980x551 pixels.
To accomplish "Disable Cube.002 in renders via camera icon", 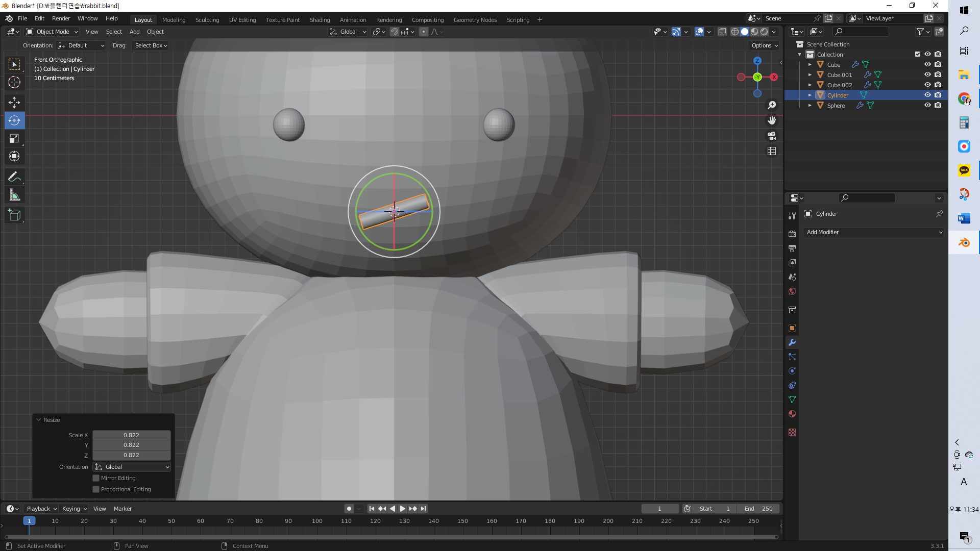I will point(938,85).
